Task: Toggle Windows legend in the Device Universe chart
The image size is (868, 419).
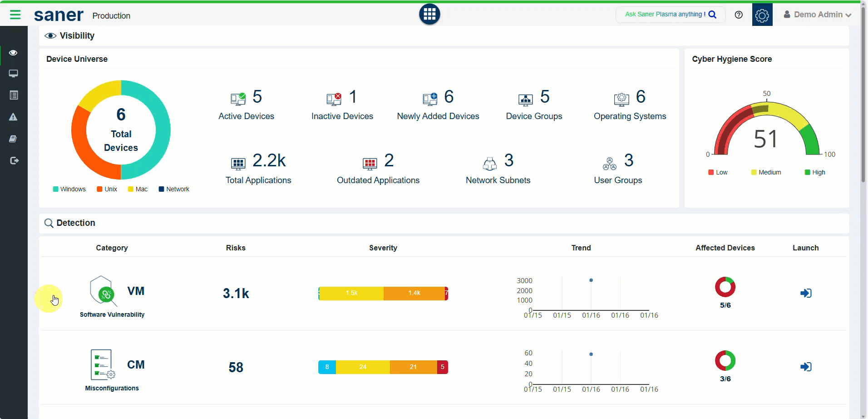Action: [x=69, y=189]
